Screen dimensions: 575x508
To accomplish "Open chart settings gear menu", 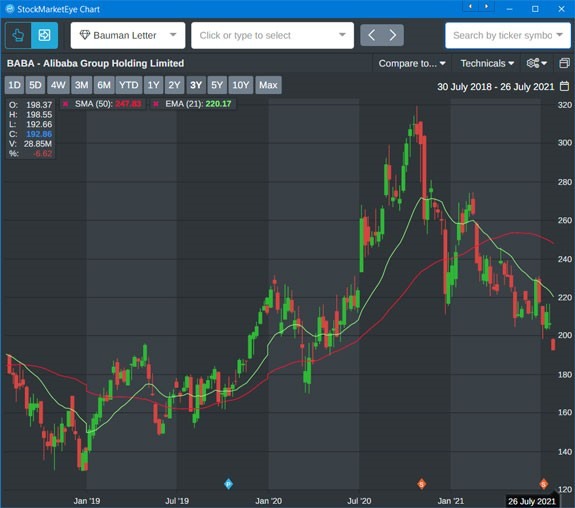I will tap(537, 63).
